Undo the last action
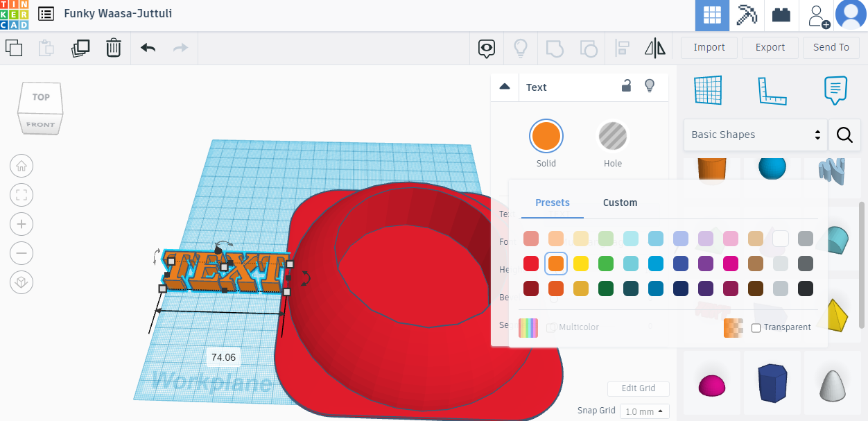This screenshot has width=868, height=421. [148, 48]
